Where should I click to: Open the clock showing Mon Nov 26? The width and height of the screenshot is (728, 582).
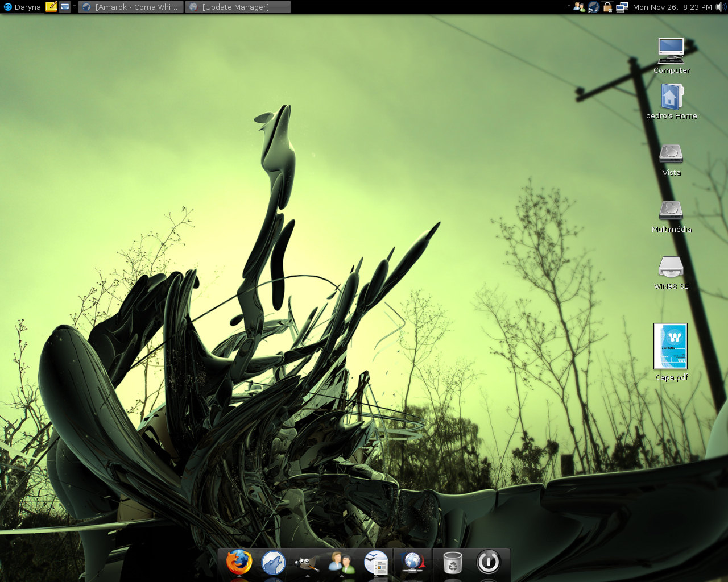click(x=672, y=7)
